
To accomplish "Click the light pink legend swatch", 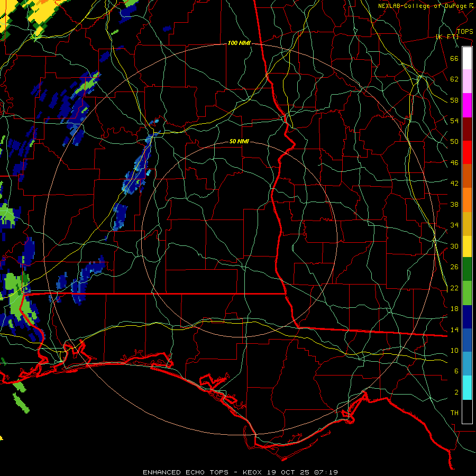I will point(467,81).
